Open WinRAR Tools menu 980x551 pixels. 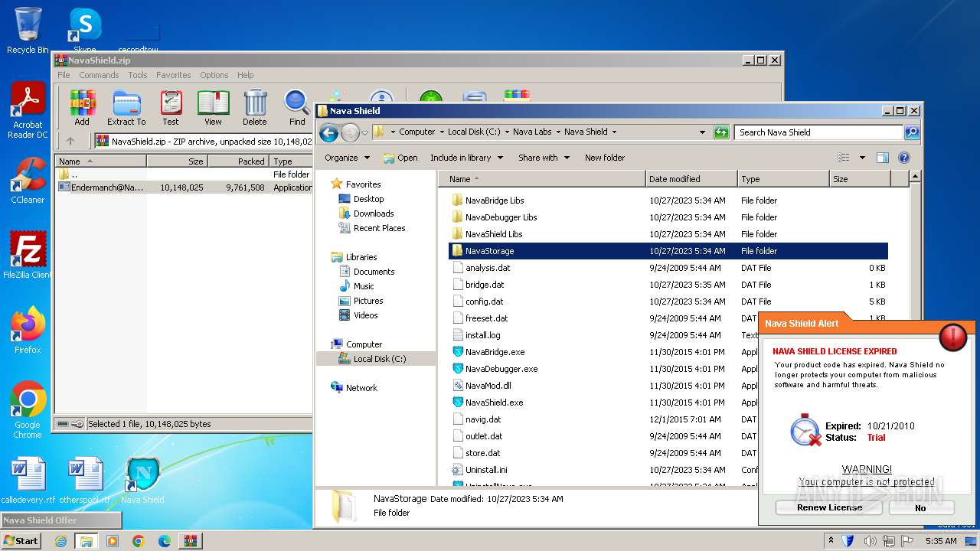(x=138, y=75)
